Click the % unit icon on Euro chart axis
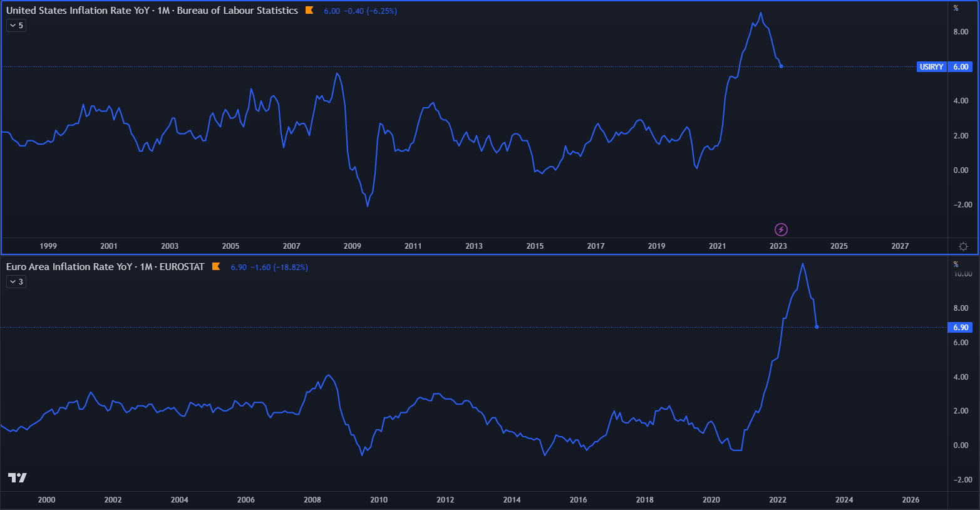The height and width of the screenshot is (510, 980). tap(956, 264)
